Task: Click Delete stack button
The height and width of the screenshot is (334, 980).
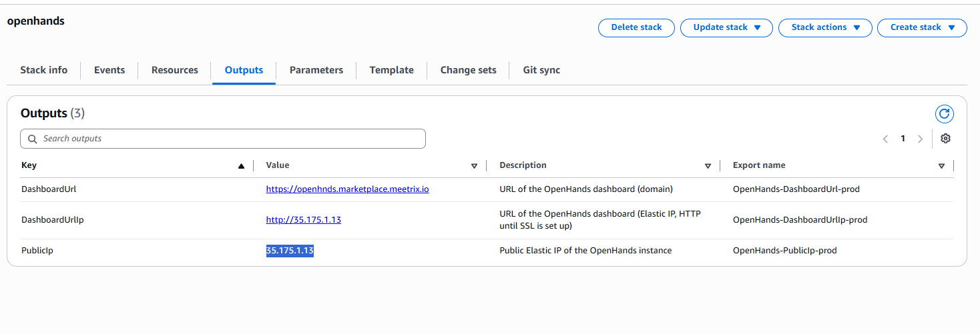Action: pos(636,27)
